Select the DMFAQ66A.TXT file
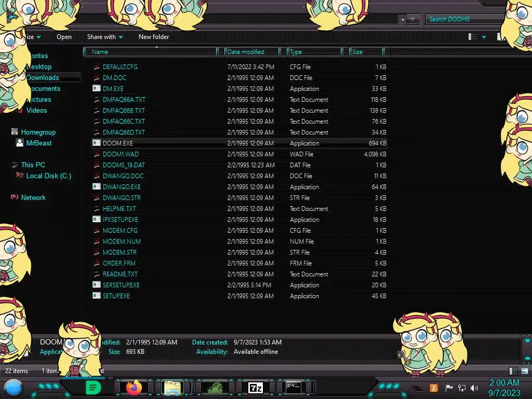532x399 pixels. click(124, 99)
